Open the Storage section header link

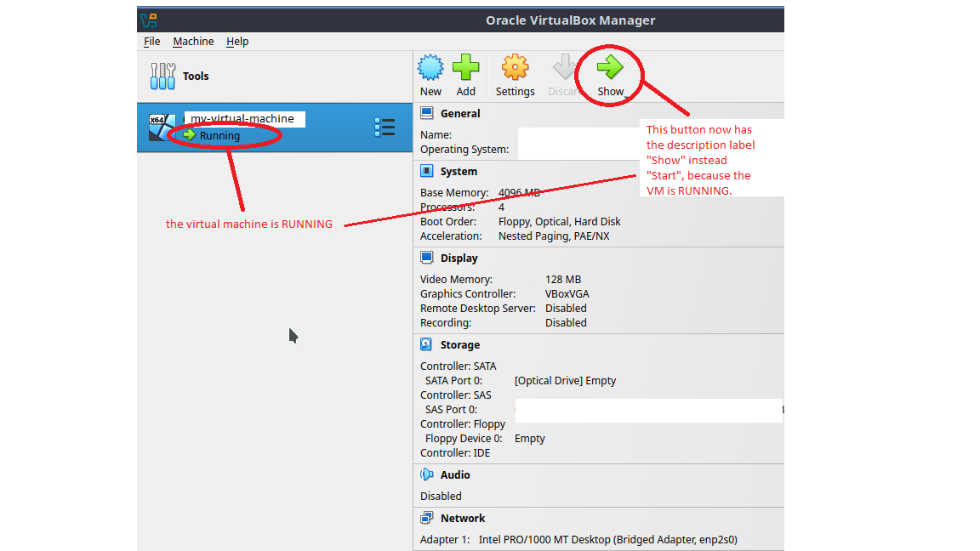(460, 345)
